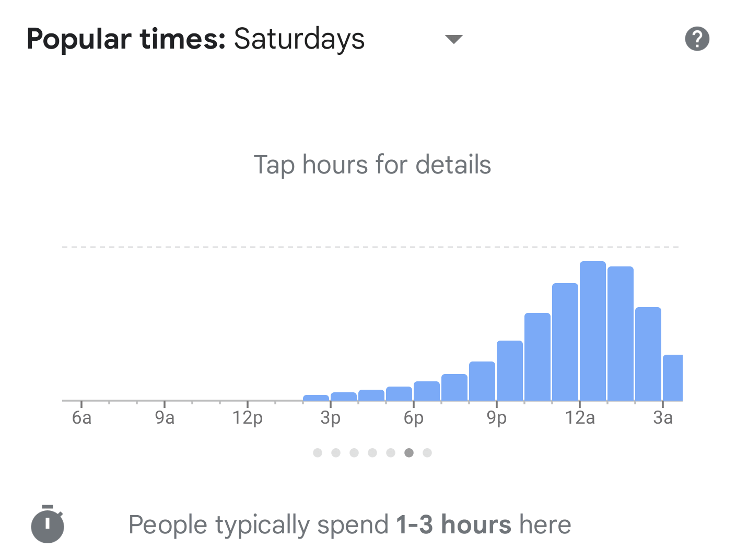Tap the partially visible 3a bar
748x560 pixels.
(672, 377)
